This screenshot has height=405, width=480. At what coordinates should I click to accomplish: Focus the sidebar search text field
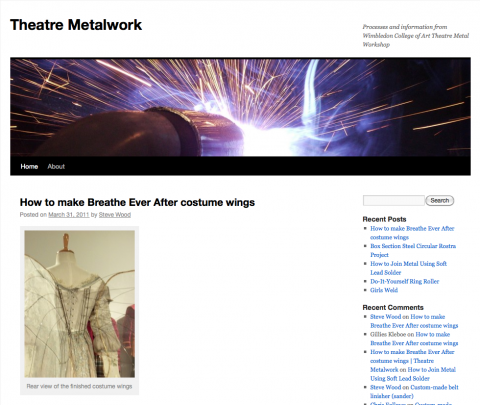[394, 200]
